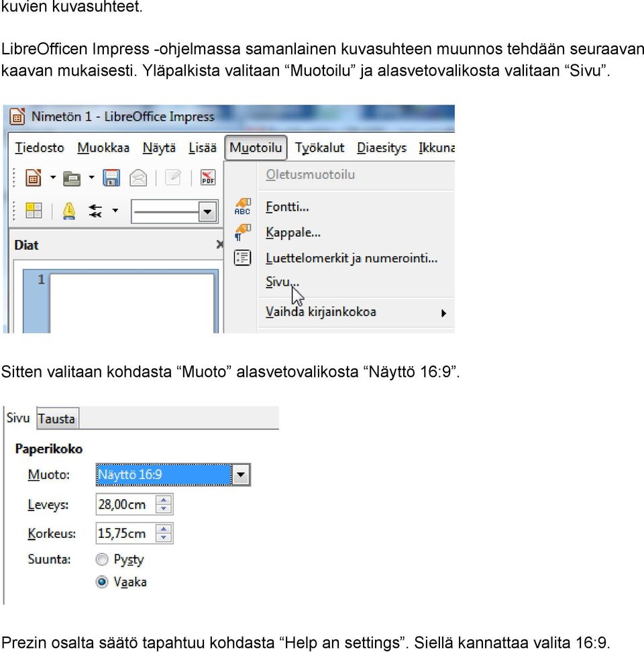Image resolution: width=644 pixels, height=652 pixels.
Task: Click the window title Nimetön 1 - LibreOffice Impress
Action: [123, 117]
